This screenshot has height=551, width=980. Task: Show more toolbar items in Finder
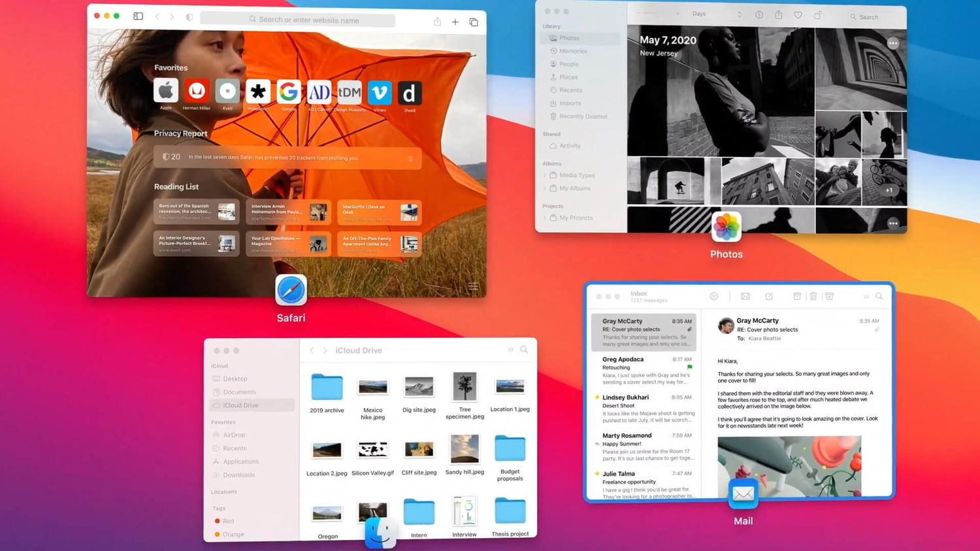click(x=511, y=350)
